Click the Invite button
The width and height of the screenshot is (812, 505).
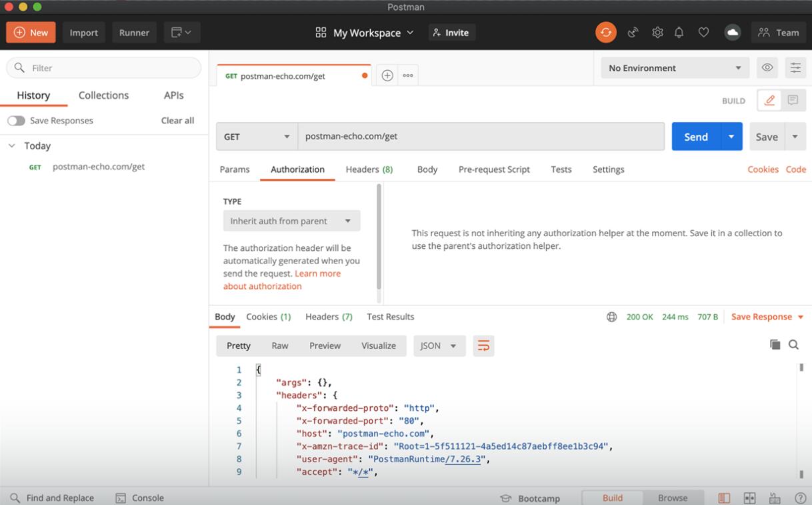[x=451, y=33]
